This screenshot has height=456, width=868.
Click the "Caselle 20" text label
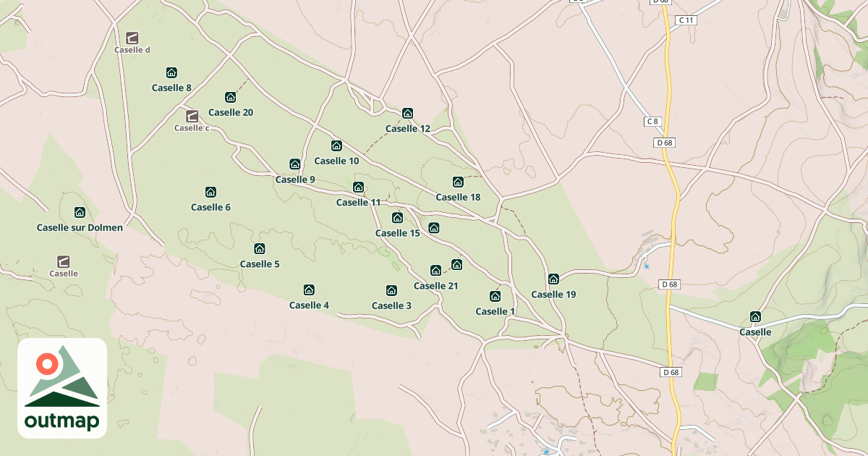pos(231,112)
